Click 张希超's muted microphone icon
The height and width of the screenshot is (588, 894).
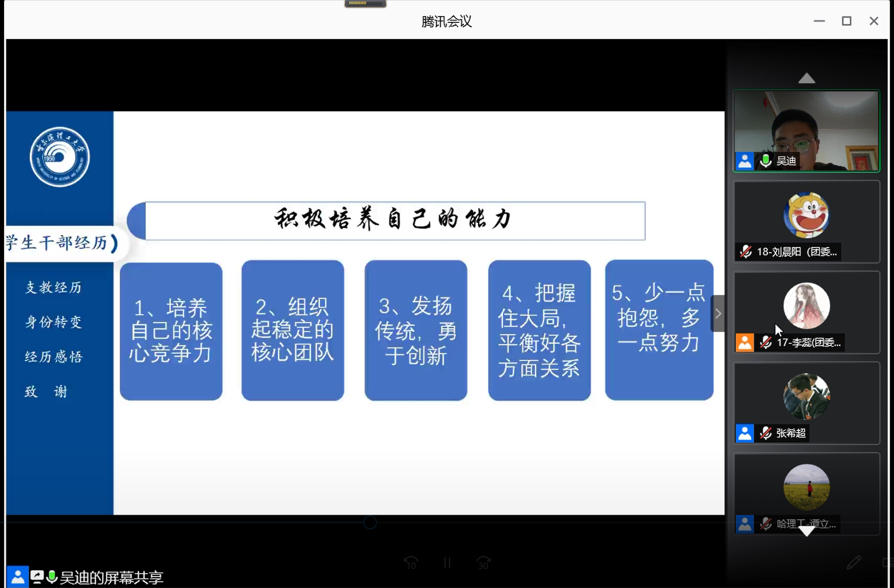click(766, 433)
